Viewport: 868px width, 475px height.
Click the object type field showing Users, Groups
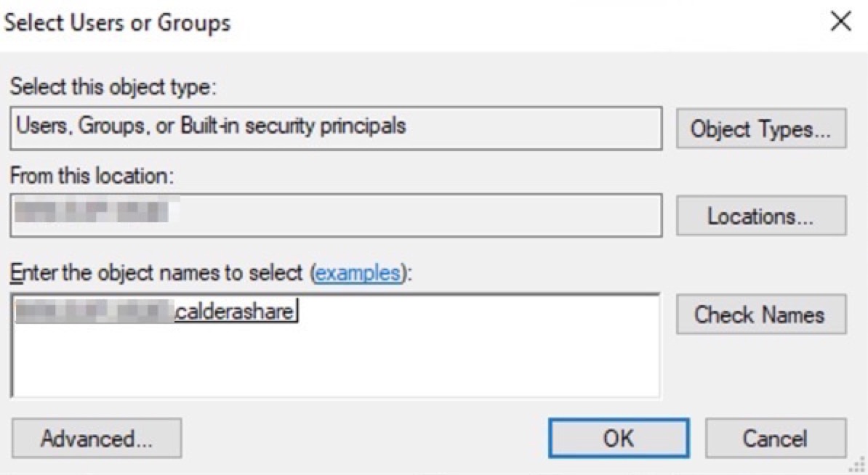point(335,128)
